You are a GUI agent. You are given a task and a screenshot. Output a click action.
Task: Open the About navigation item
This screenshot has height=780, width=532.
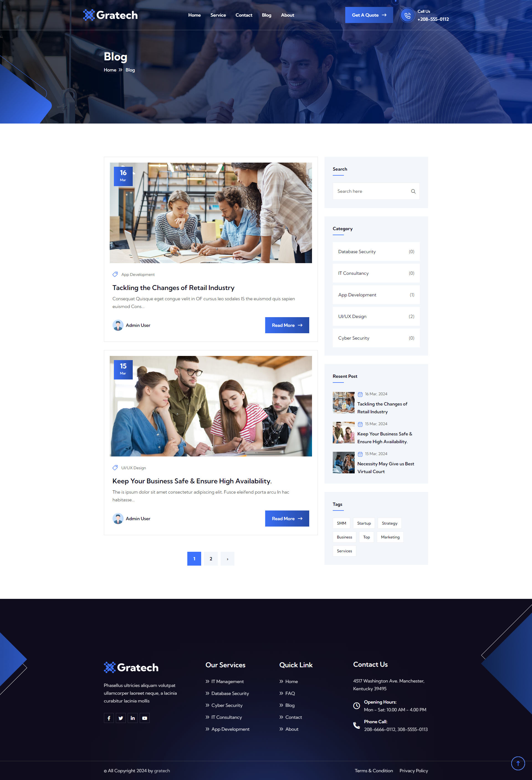pos(287,15)
